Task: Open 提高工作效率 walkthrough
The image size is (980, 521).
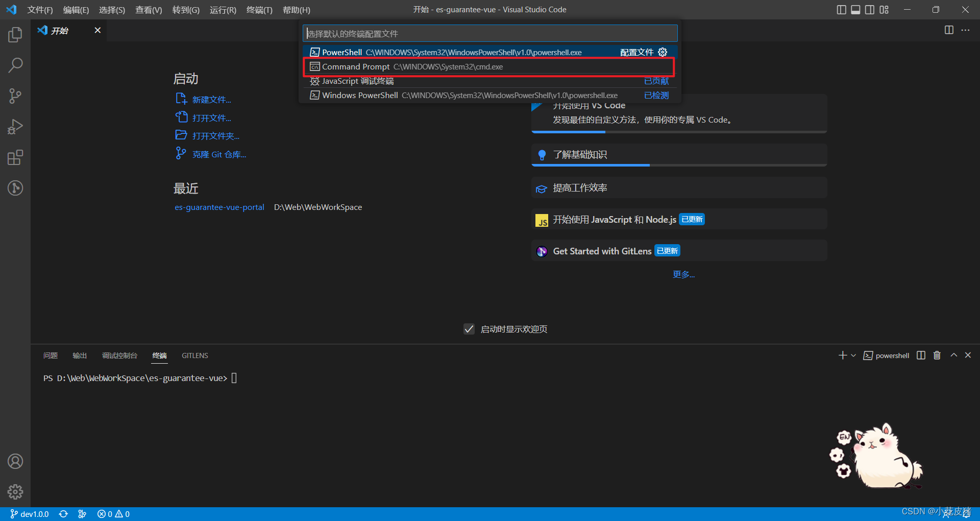Action: (679, 187)
